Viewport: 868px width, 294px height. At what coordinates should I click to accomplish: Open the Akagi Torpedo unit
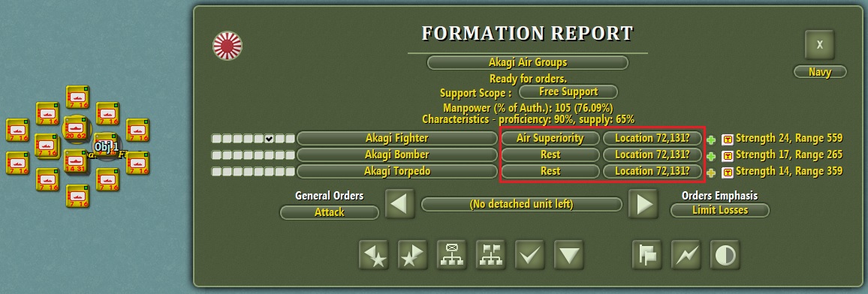click(x=397, y=171)
